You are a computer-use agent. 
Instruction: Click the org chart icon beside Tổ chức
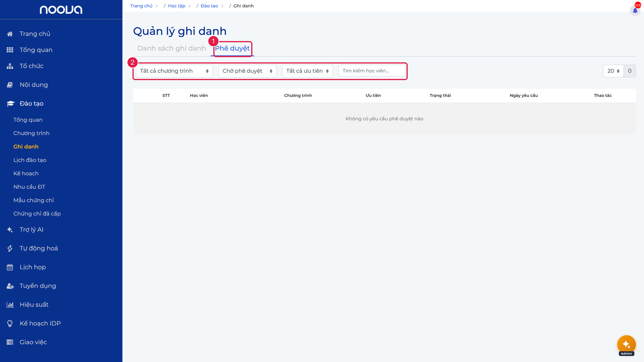[x=10, y=66]
